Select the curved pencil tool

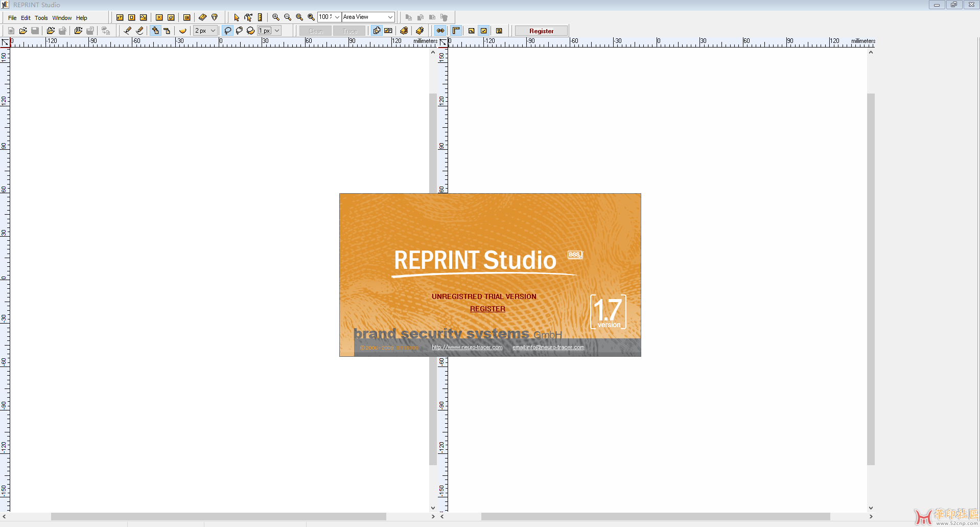pyautogui.click(x=139, y=31)
